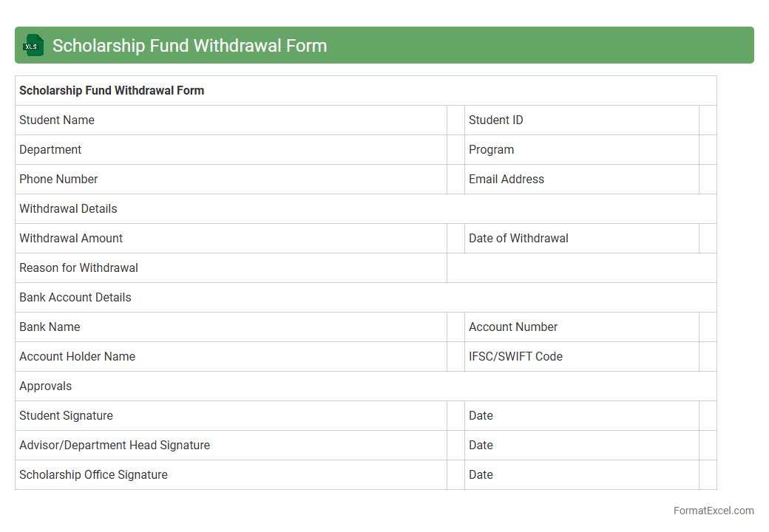This screenshot has height=532, width=769.
Task: Click the Email Address cell
Action: click(581, 180)
